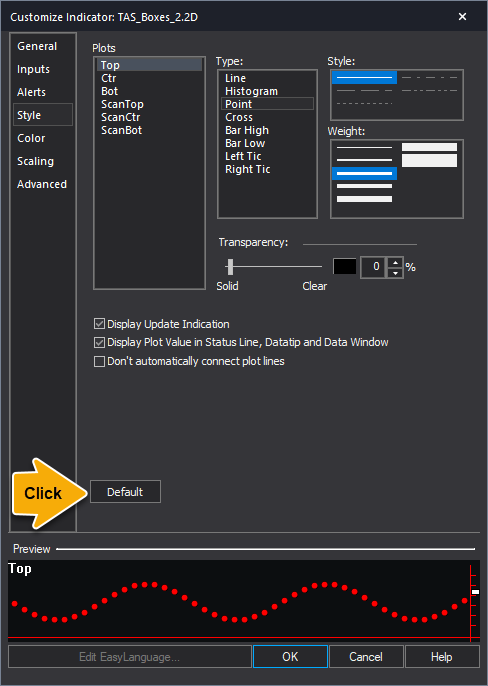Confirm with the OK button
The height and width of the screenshot is (686, 488).
290,657
